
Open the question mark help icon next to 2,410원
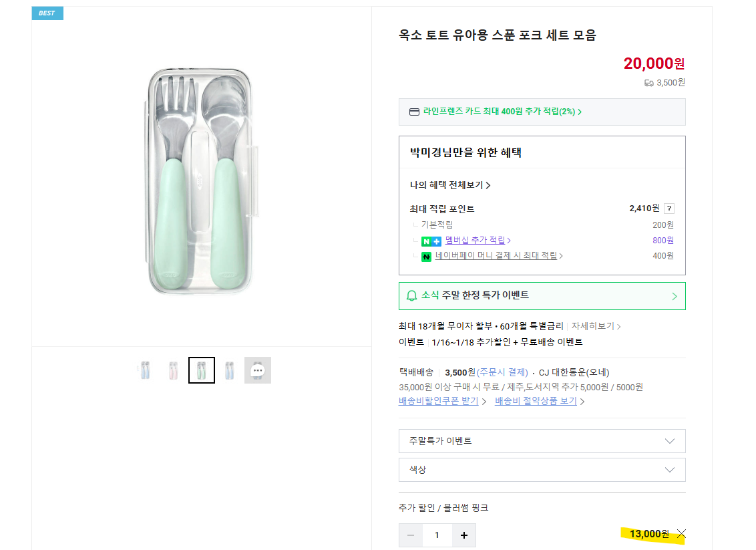point(670,208)
